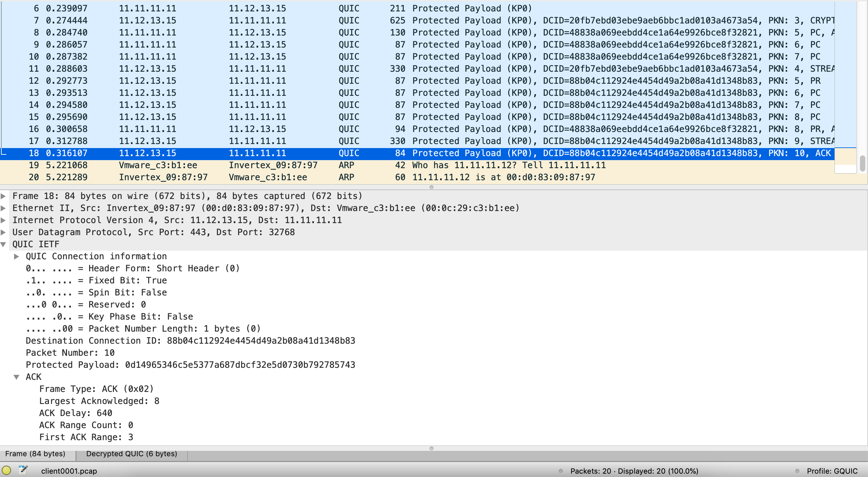Expand the Ethernet II section
The image size is (868, 477).
tap(3, 208)
